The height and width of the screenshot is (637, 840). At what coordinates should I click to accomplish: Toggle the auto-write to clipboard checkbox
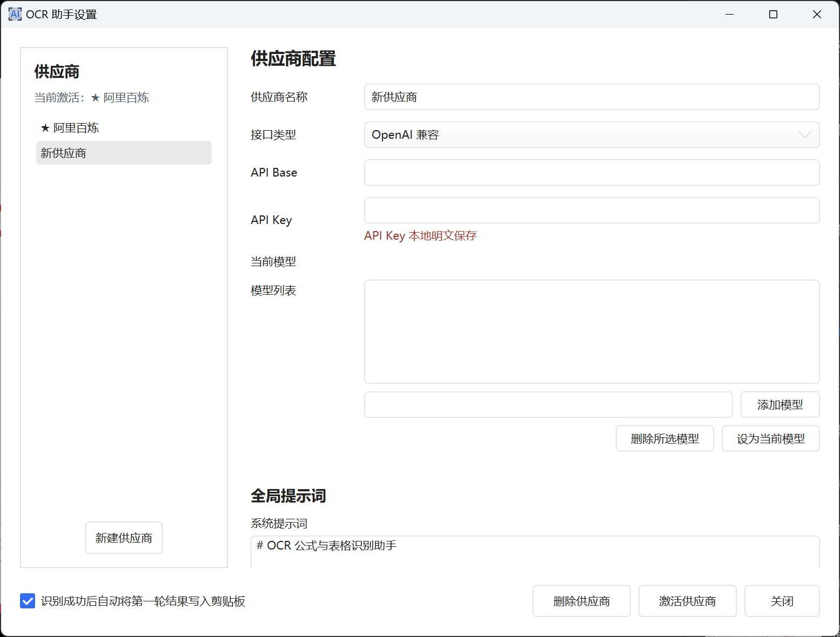point(28,601)
